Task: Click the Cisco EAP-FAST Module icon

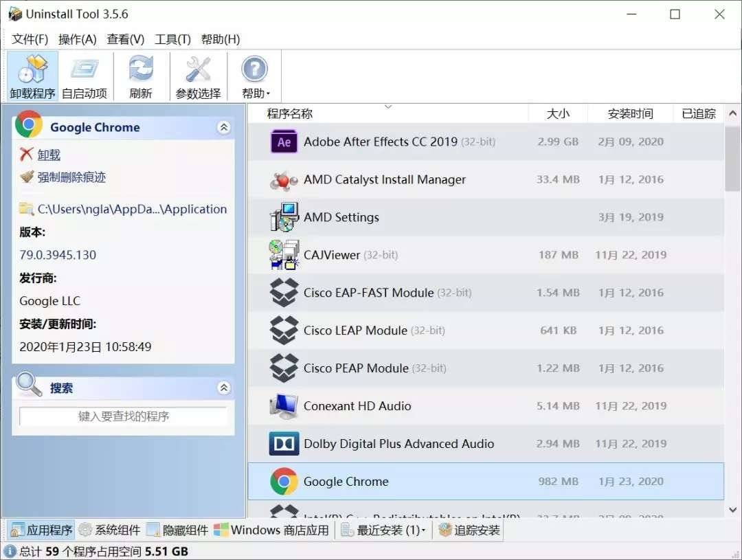Action: tap(284, 293)
